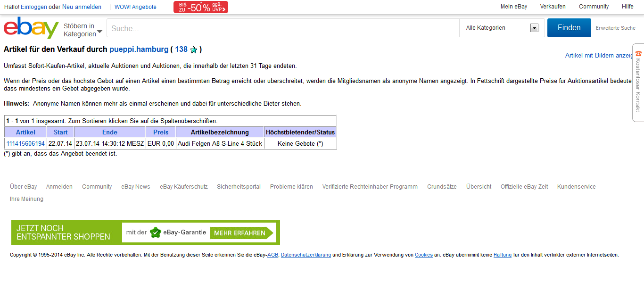Screen dimensions: 644x299
Task: Click the Höchstbietender/Status column header
Action: tap(300, 132)
